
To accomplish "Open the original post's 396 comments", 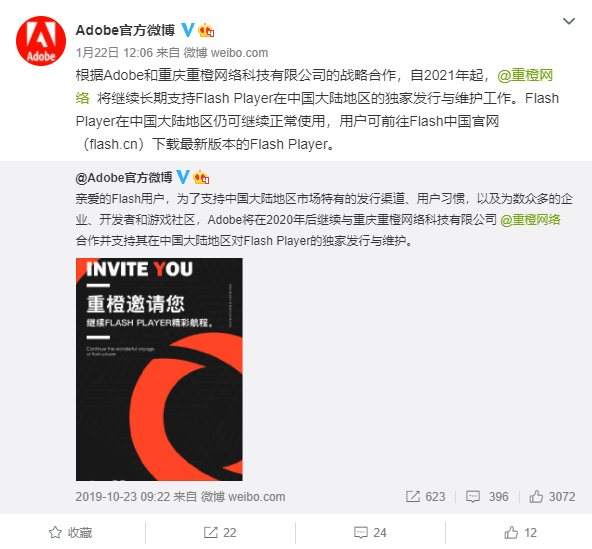I will (x=487, y=497).
